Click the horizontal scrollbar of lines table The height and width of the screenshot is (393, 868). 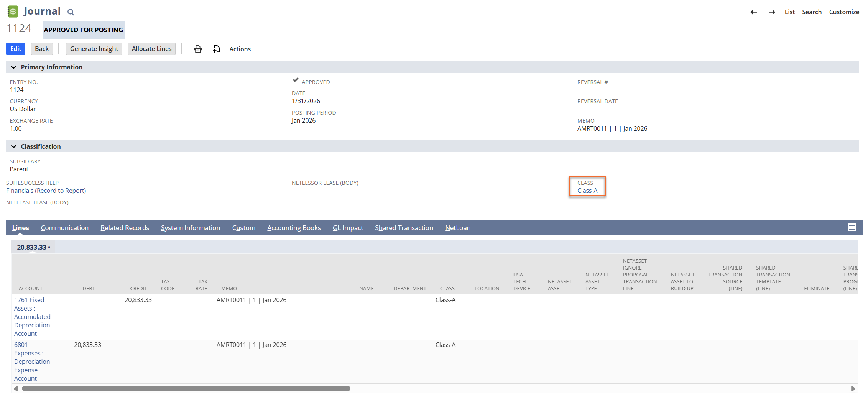click(x=186, y=388)
